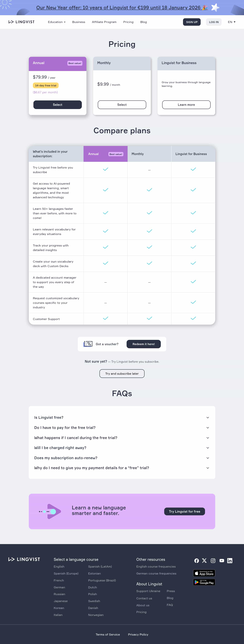Open the Blog navigation item

144,22
